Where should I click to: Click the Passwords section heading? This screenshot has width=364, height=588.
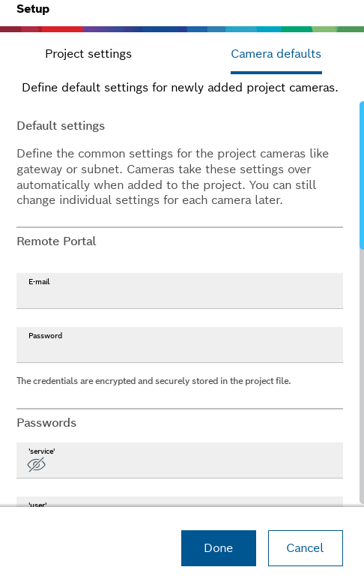[x=46, y=423]
